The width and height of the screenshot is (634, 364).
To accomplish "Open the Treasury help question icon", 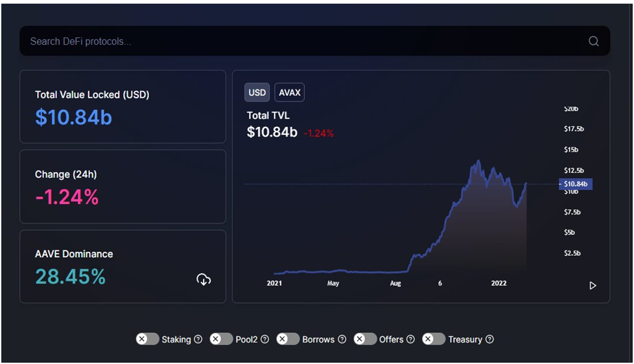I will pos(489,339).
